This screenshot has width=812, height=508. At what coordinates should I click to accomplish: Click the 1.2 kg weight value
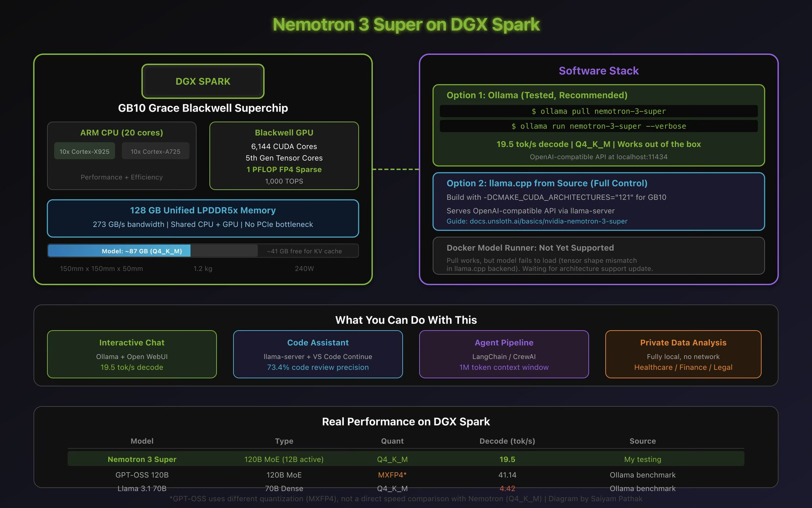coord(203,269)
